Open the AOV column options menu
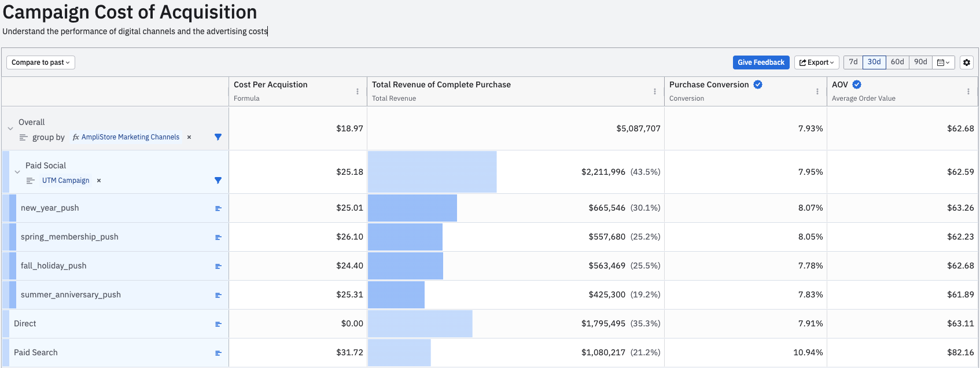This screenshot has height=368, width=980. (968, 91)
